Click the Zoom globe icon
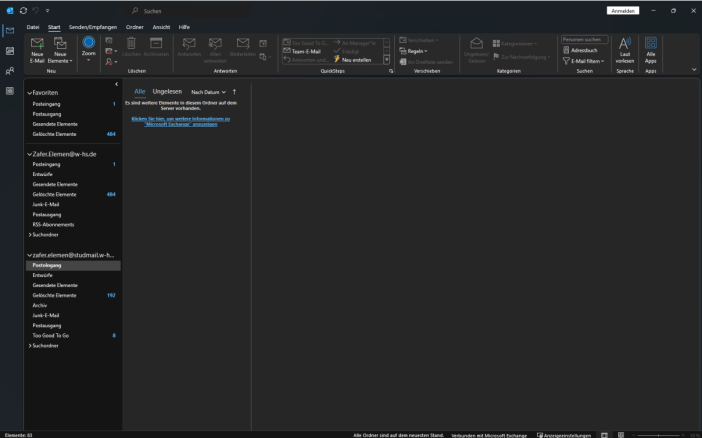This screenshot has width=702, height=438. 89,43
